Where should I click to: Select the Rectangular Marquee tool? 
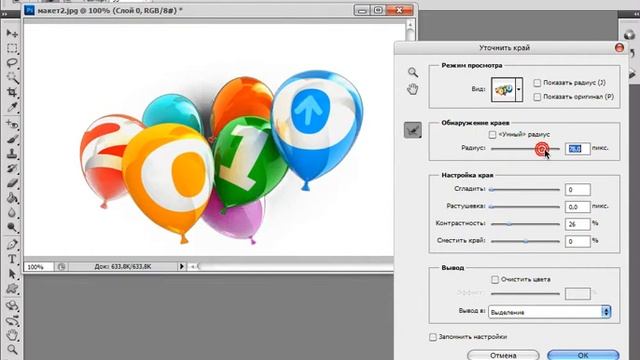pos(12,48)
